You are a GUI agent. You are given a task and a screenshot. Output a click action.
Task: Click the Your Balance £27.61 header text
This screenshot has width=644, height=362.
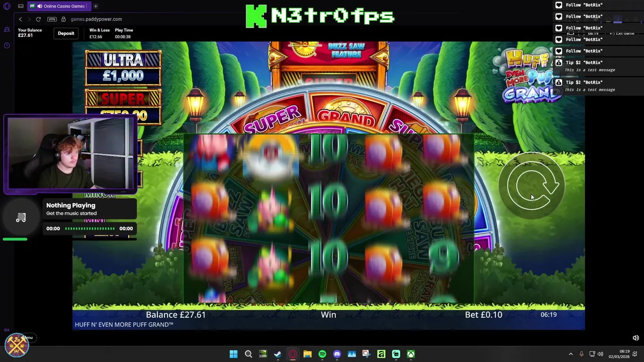(x=30, y=33)
